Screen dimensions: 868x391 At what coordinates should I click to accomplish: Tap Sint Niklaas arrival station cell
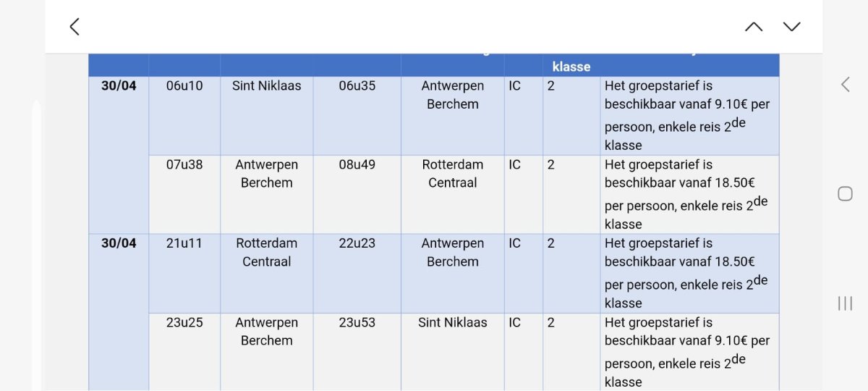click(453, 323)
